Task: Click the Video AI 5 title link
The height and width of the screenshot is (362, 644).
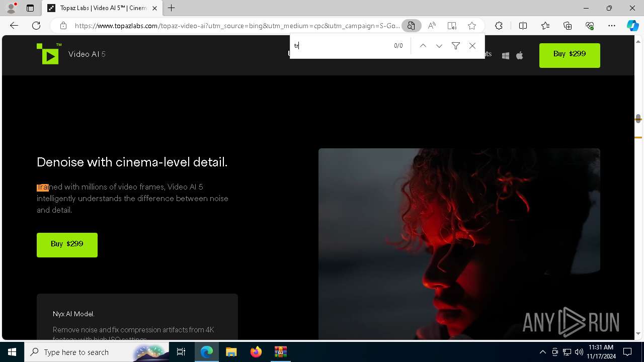Action: click(87, 54)
